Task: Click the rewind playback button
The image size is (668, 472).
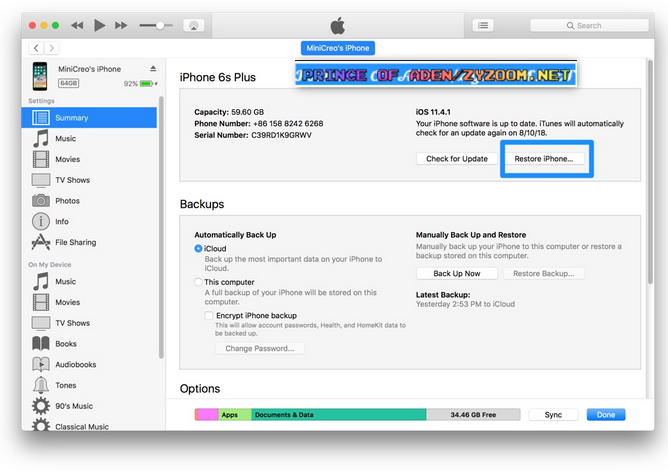Action: point(77,26)
